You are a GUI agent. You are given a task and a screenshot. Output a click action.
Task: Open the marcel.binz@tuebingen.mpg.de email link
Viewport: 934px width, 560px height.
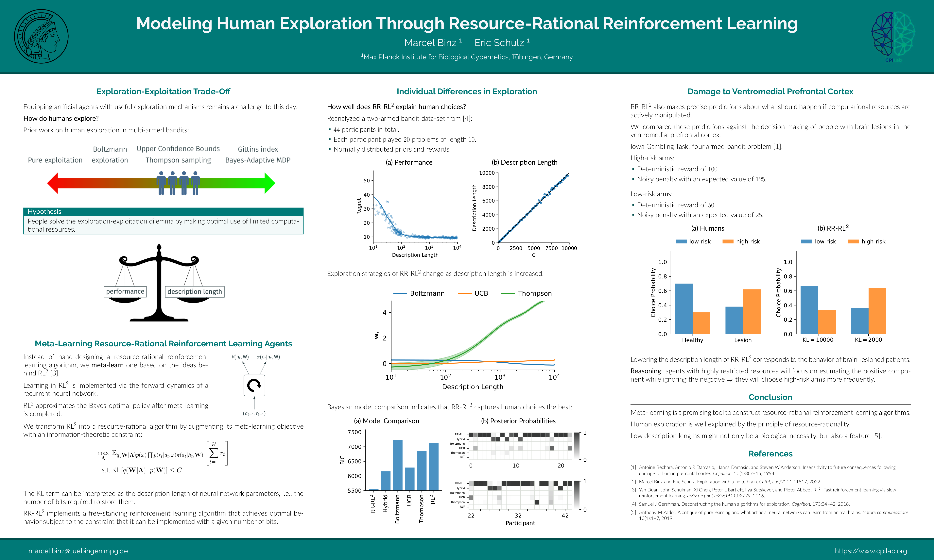point(78,551)
